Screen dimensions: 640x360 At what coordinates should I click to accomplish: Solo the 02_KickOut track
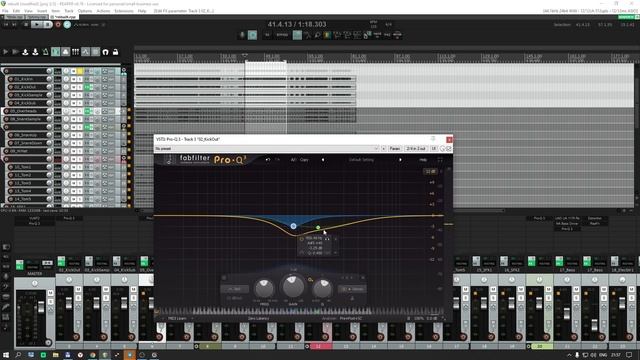(80, 87)
